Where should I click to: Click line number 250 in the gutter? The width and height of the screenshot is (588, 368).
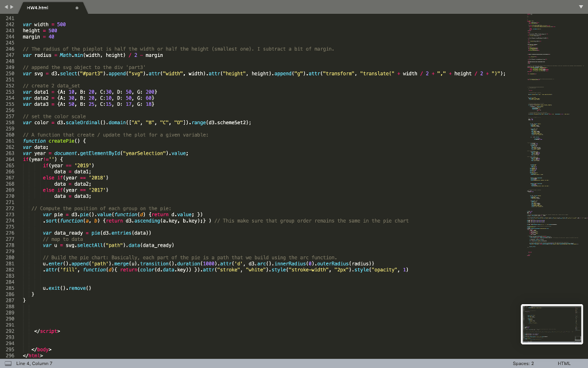pos(10,74)
